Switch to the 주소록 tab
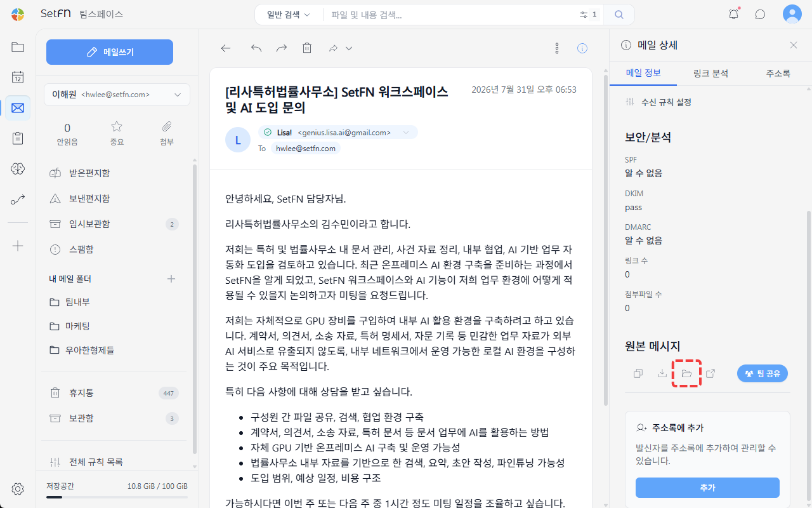Viewport: 812px width, 508px height. [778, 73]
